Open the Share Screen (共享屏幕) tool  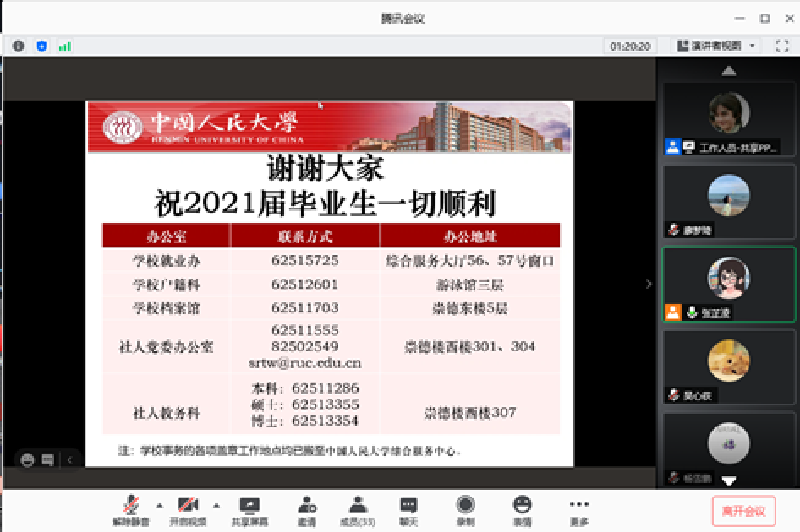click(x=249, y=510)
